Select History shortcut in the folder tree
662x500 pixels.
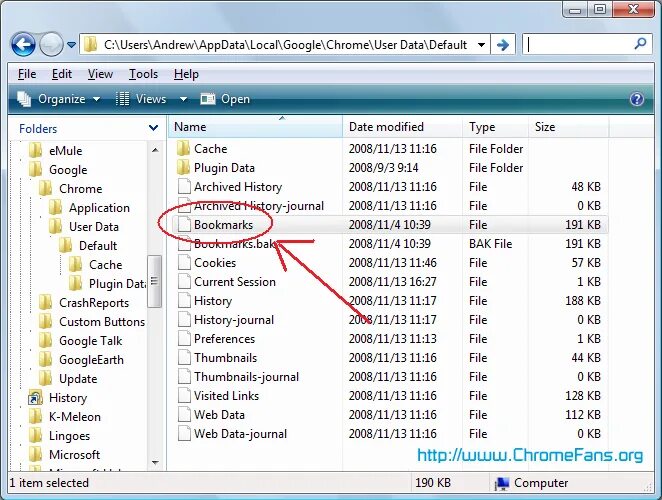tap(57, 398)
